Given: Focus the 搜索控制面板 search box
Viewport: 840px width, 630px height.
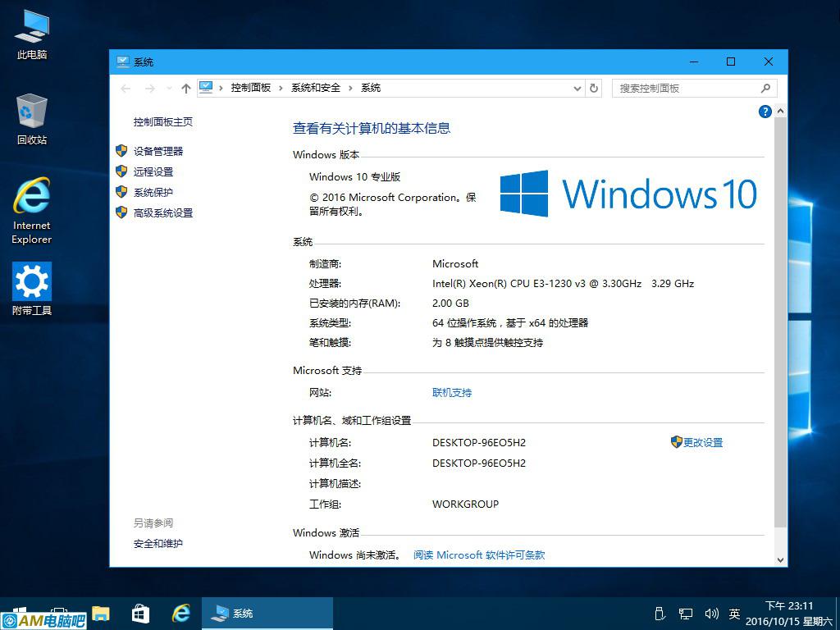Looking at the screenshot, I should tap(694, 89).
